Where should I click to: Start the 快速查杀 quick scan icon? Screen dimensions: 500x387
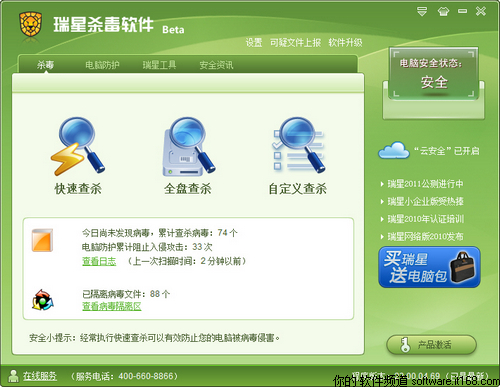77,146
